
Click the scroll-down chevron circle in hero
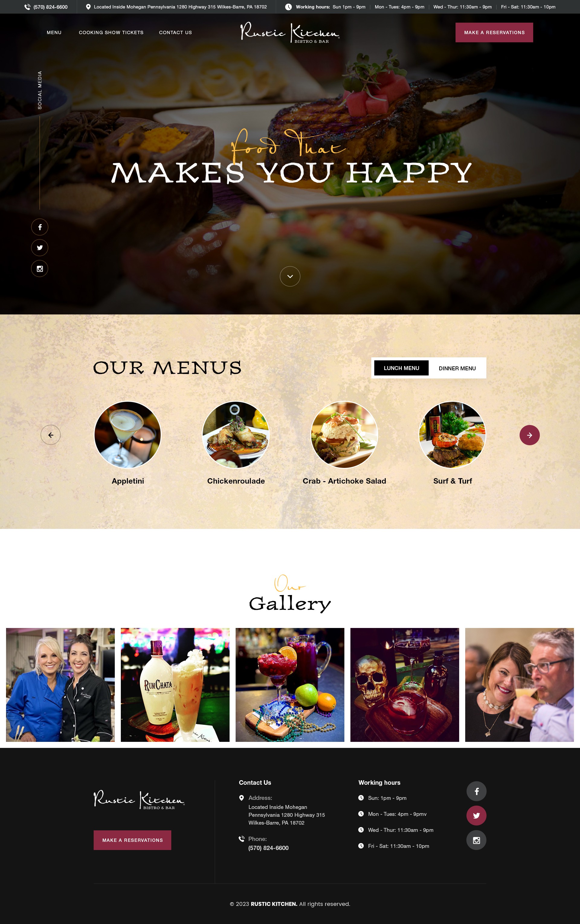[x=290, y=276]
